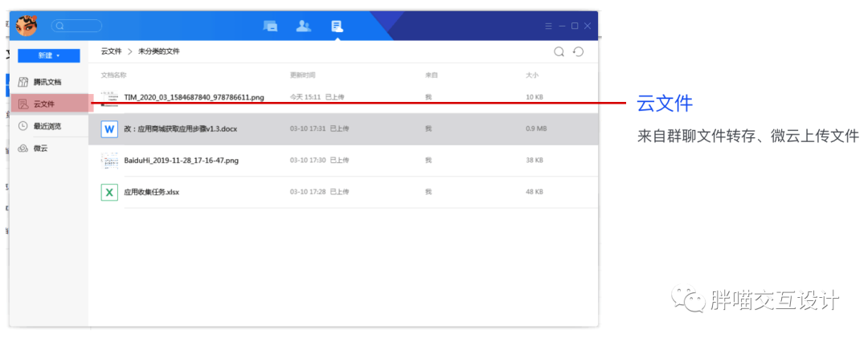Sort by 更新时间 column header
The height and width of the screenshot is (338, 868).
tap(303, 75)
